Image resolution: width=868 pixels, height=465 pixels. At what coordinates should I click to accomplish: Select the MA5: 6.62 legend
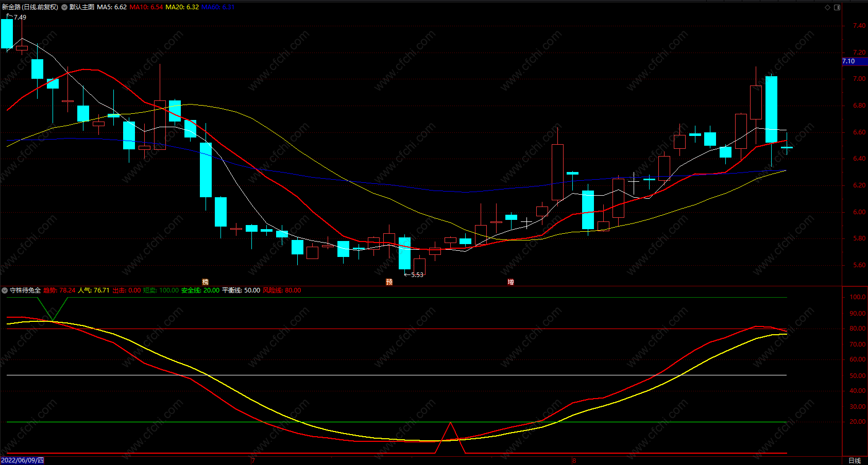112,7
